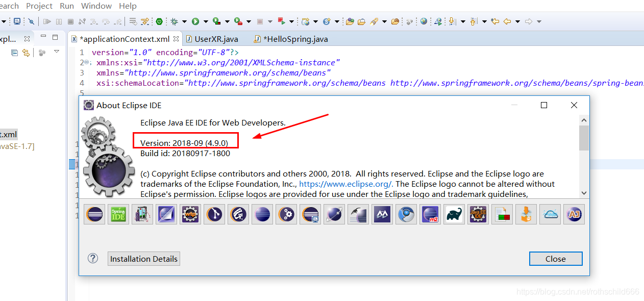Image resolution: width=644 pixels, height=301 pixels.
Task: Click the blue planet plugin icon
Action: (334, 214)
